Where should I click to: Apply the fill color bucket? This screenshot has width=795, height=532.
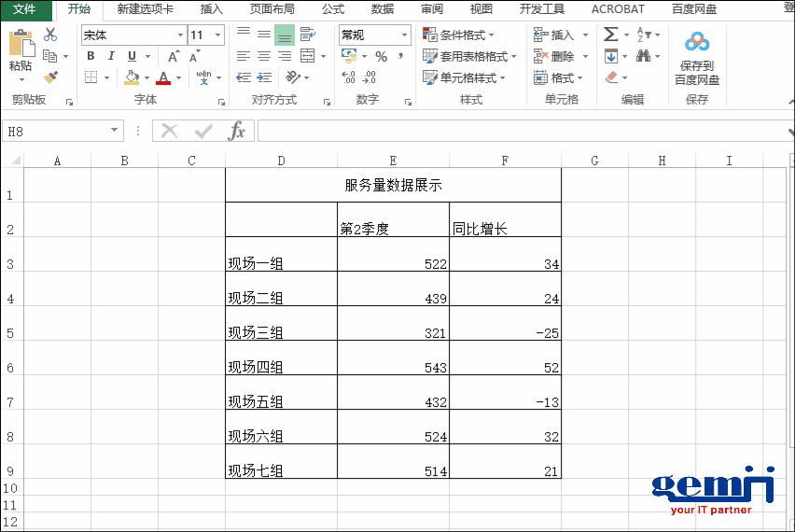click(x=132, y=77)
